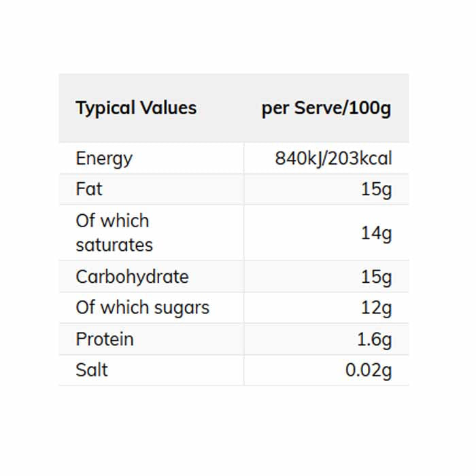
Task: Select the Salt row label
Action: point(92,370)
